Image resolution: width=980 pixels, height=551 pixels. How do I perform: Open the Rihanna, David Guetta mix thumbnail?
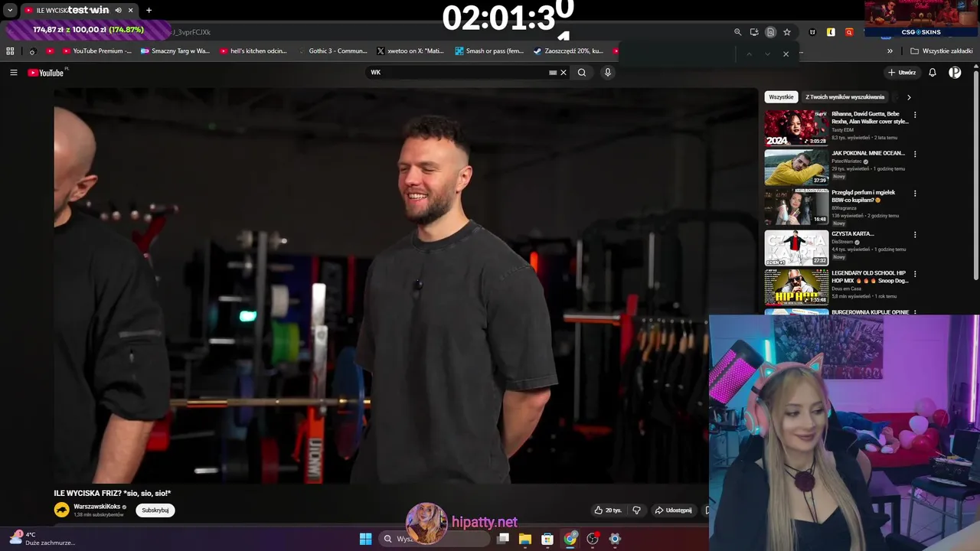click(796, 128)
